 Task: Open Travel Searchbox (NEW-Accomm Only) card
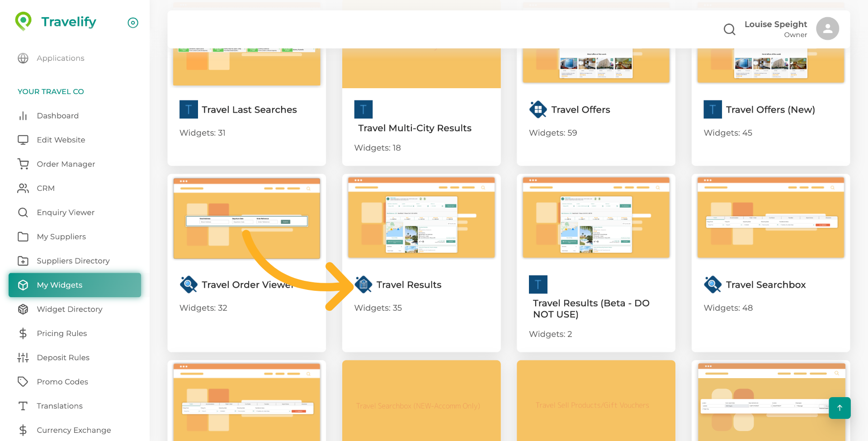pyautogui.click(x=421, y=401)
